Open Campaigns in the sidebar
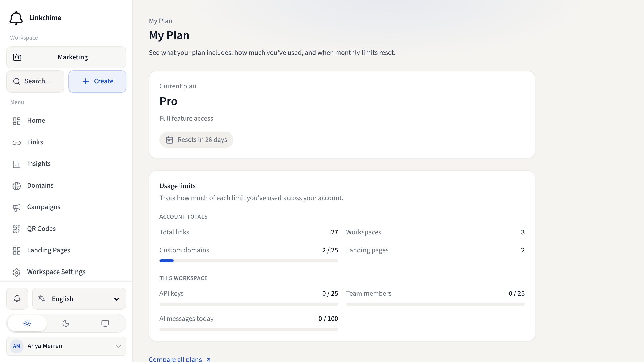The width and height of the screenshot is (644, 362). click(66, 207)
